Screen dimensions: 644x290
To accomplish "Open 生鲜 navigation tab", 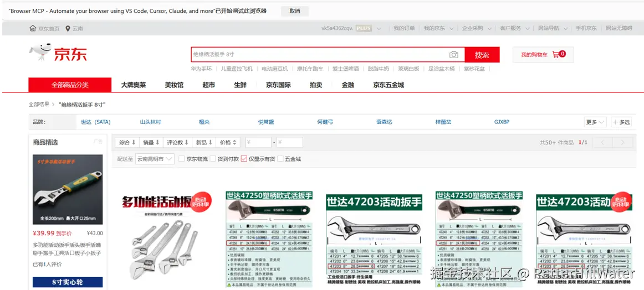I will point(241,85).
